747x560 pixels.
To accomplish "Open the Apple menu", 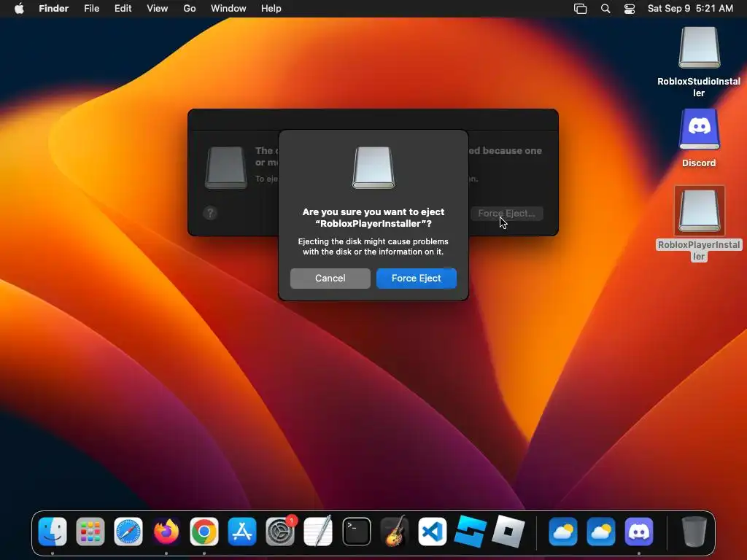I will (x=19, y=9).
